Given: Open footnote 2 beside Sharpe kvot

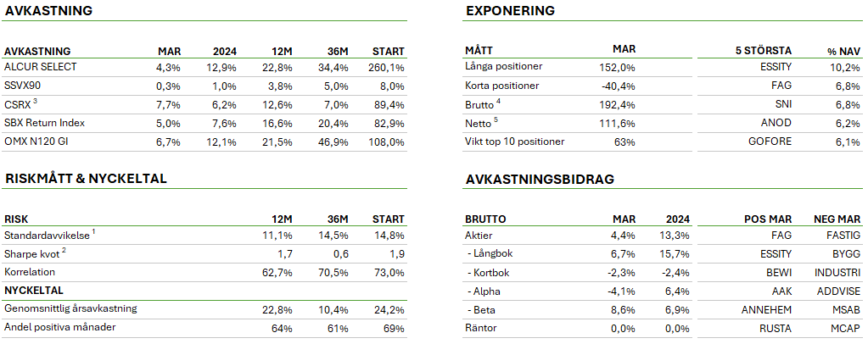Looking at the screenshot, I should [63, 250].
